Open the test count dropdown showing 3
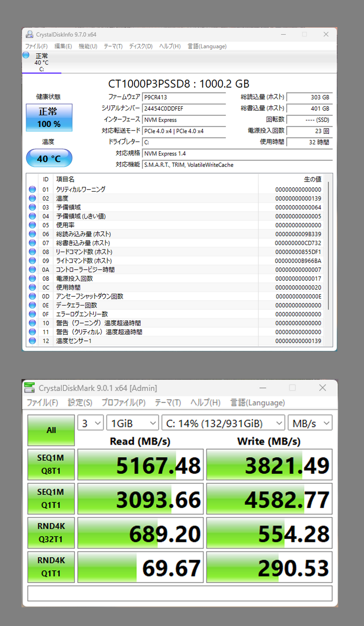This screenshot has width=364, height=626. pyautogui.click(x=91, y=423)
